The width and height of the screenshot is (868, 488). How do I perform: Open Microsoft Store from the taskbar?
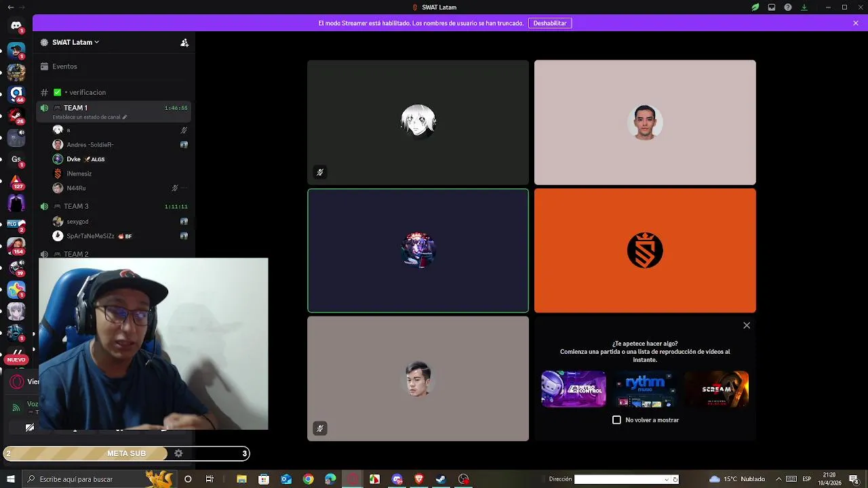[264, 479]
